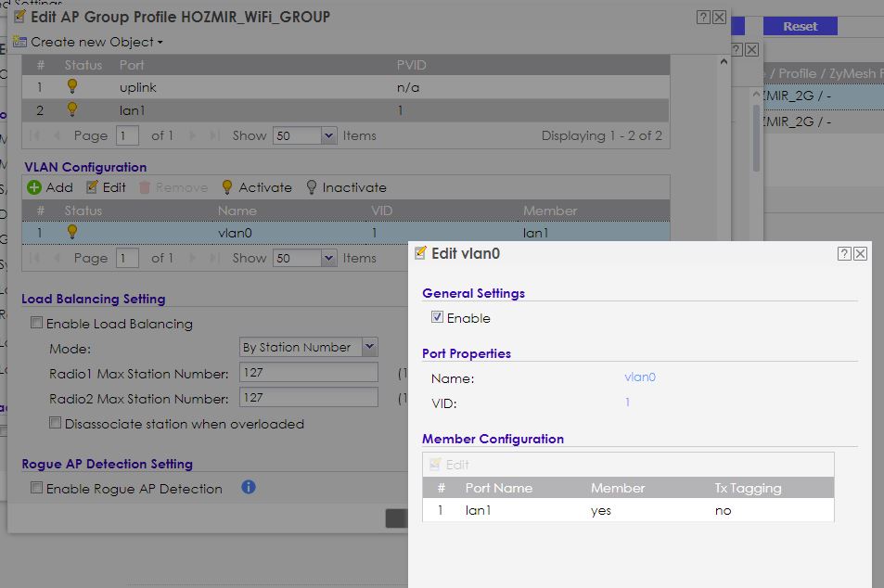Click the green Add plus icon
Image resolution: width=884 pixels, height=588 pixels.
[33, 187]
